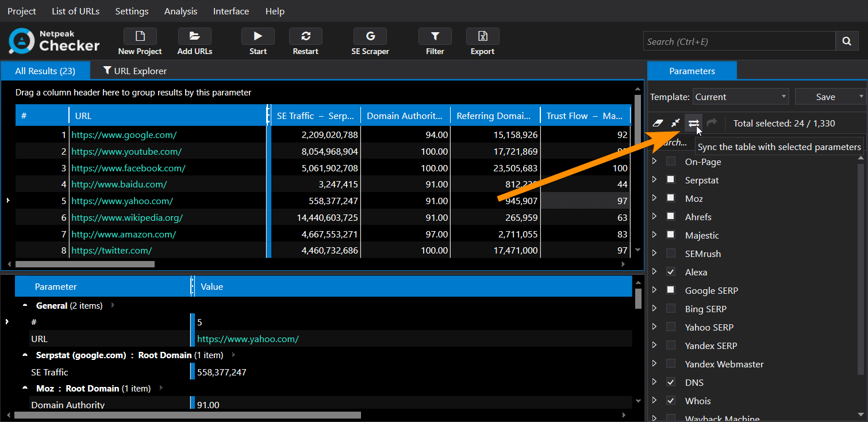Uncheck the Alexa checkbox
This screenshot has height=422, width=868.
tap(671, 272)
